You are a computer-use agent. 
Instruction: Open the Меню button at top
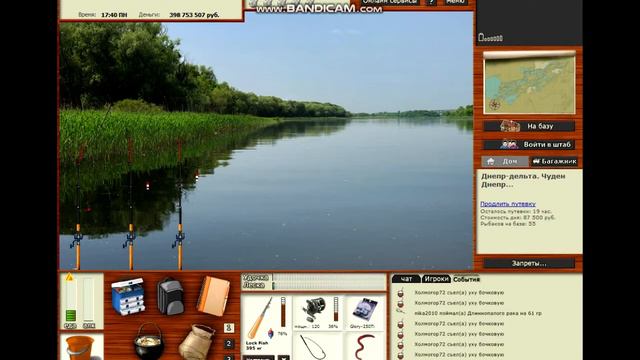tap(456, 2)
